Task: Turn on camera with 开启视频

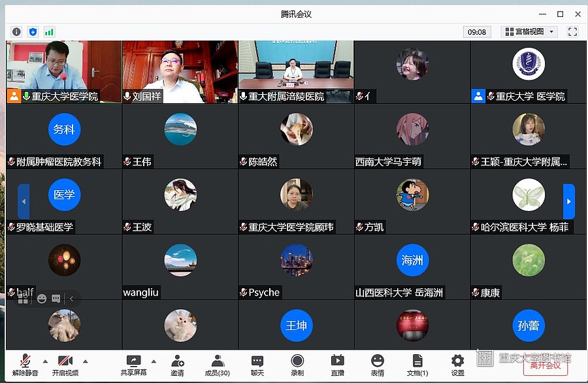Action: point(65,365)
